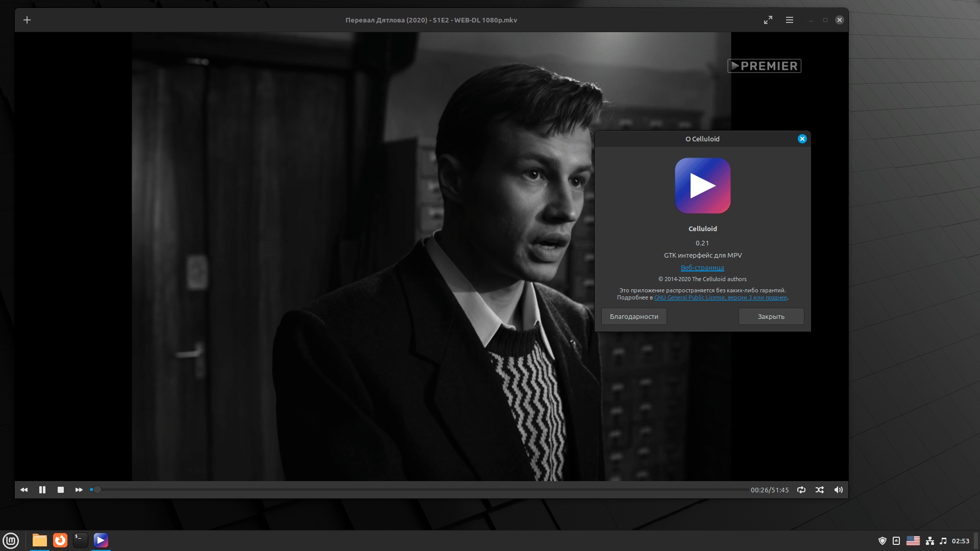Open the hamburger menu in Celluloid
The height and width of the screenshot is (551, 980).
789,20
